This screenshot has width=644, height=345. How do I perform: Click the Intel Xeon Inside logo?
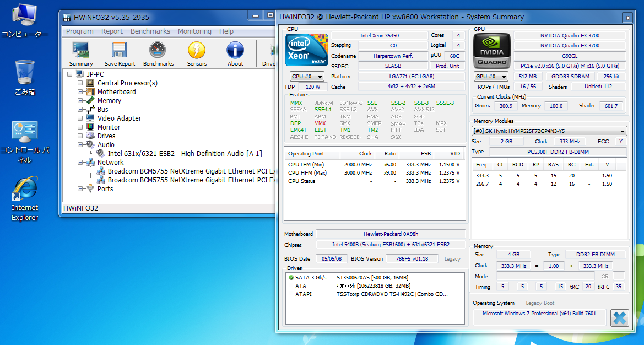point(306,50)
